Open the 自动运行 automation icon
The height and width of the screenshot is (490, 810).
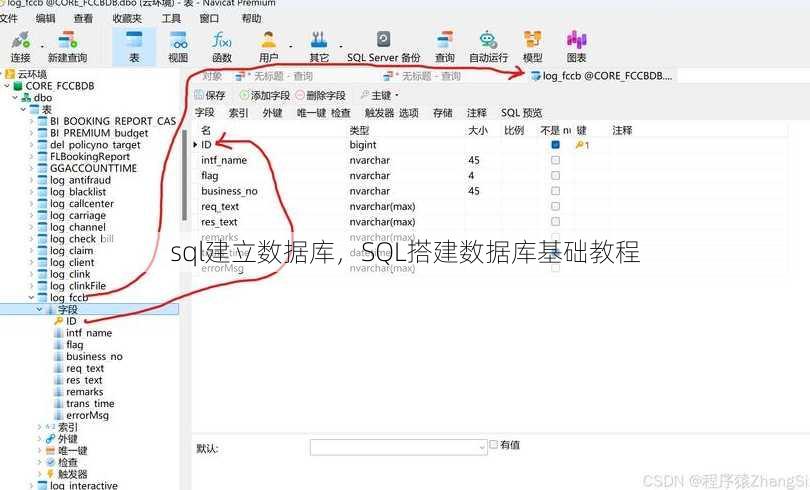(488, 46)
